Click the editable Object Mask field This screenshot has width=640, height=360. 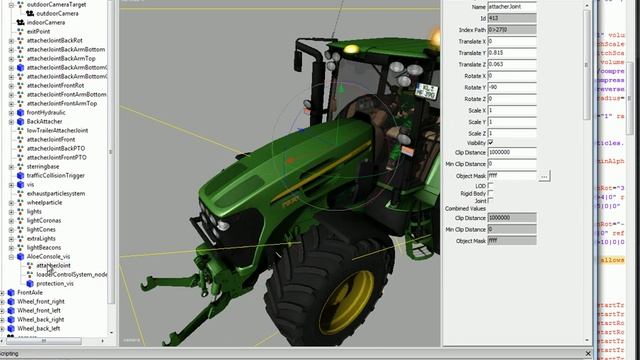[x=512, y=176]
